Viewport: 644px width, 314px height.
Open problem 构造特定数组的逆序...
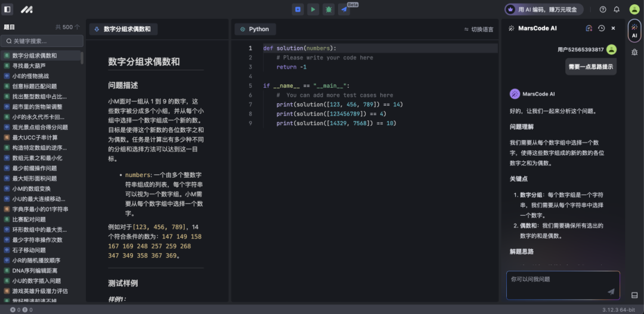41,148
